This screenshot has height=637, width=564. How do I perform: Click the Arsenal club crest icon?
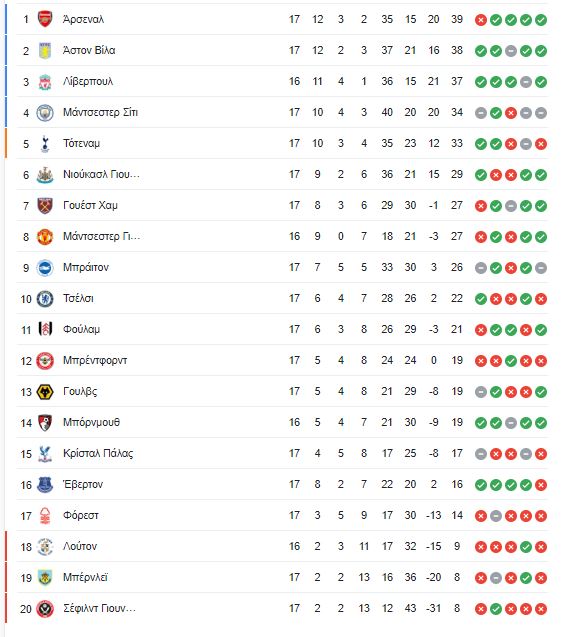click(x=45, y=19)
